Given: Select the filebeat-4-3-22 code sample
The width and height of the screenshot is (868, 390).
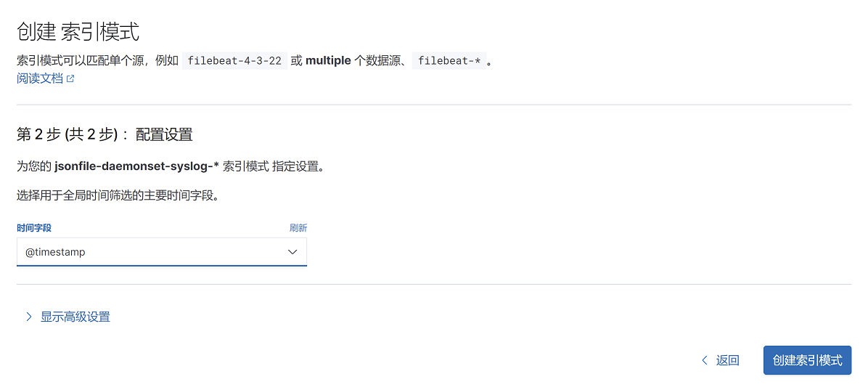Looking at the screenshot, I should tap(234, 60).
